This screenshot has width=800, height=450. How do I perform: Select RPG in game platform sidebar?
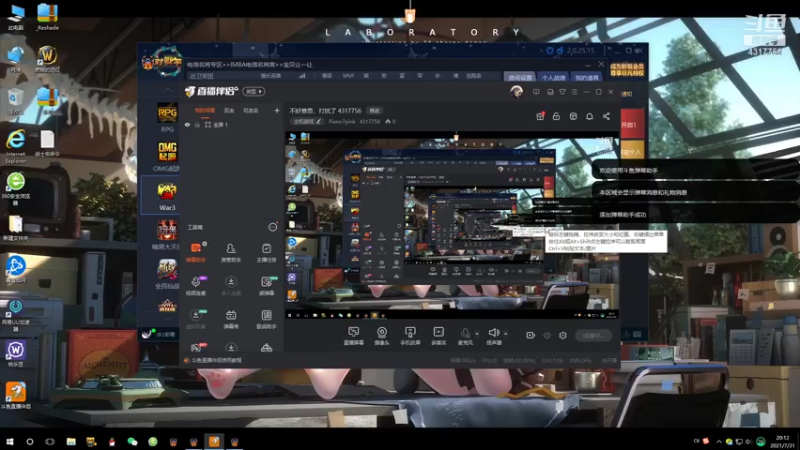(167, 118)
